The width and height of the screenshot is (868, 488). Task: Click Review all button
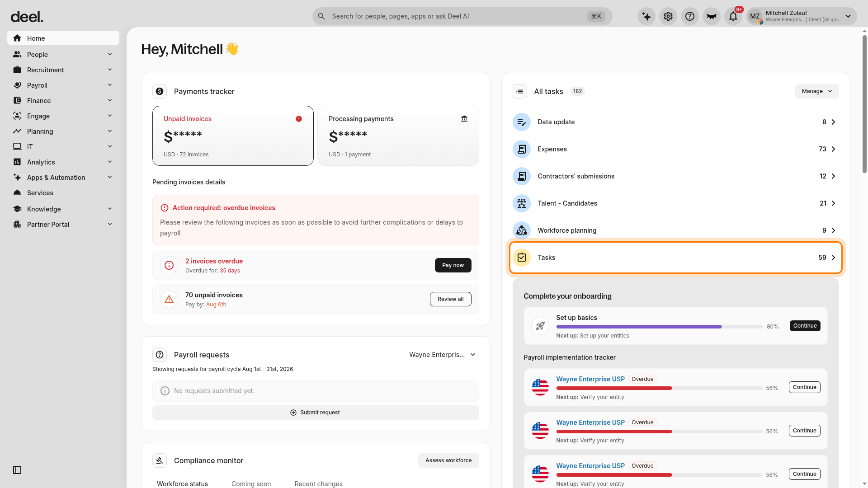[x=450, y=299]
